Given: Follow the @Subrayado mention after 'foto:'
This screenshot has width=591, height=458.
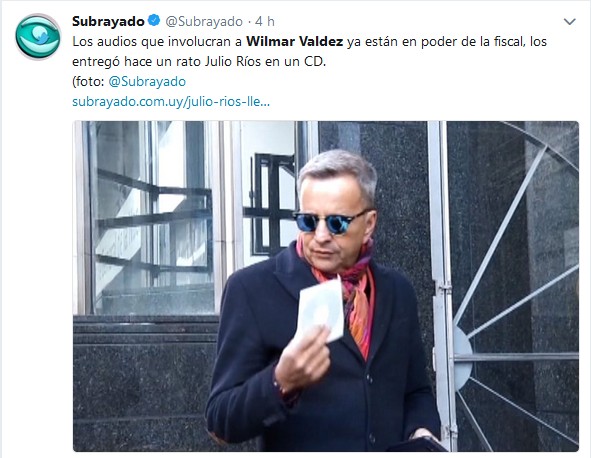Looking at the screenshot, I should 147,81.
